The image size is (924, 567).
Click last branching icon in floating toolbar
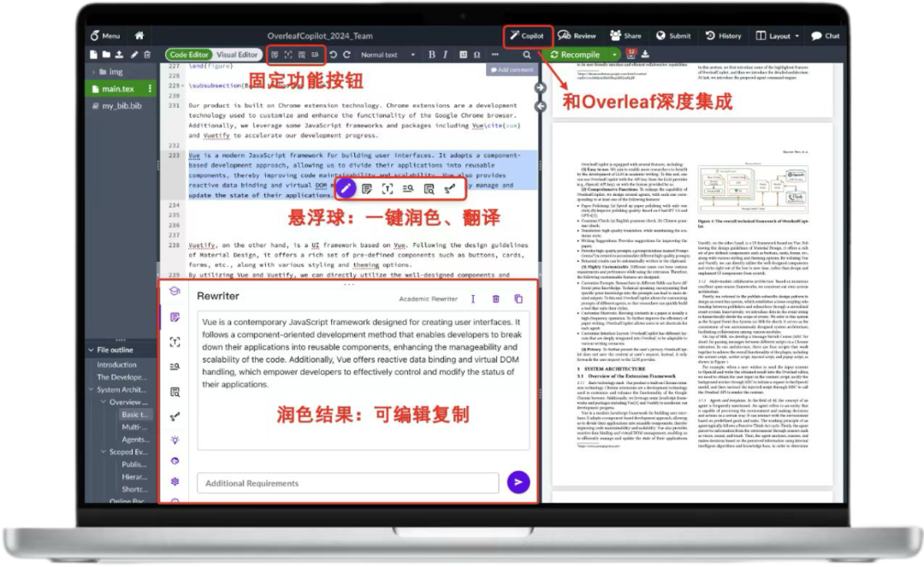click(450, 189)
